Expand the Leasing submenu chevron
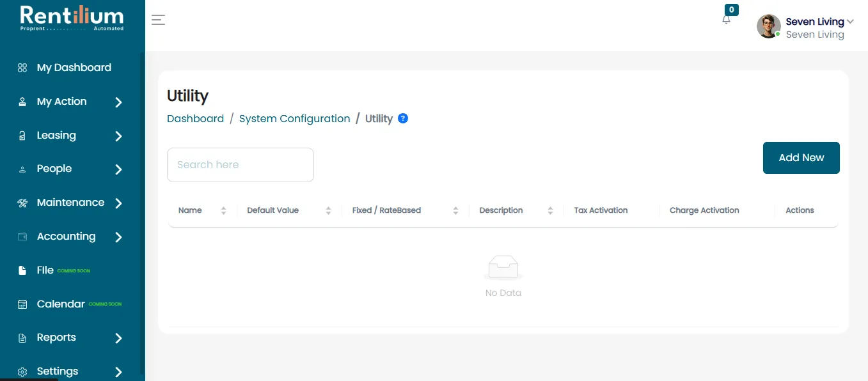Screen dimensions: 868x381 point(118,136)
